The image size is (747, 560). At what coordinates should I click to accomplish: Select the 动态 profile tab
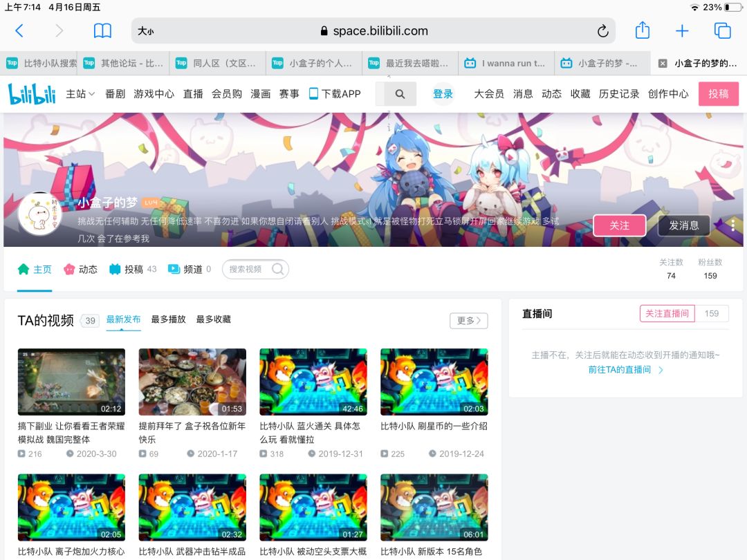(80, 269)
